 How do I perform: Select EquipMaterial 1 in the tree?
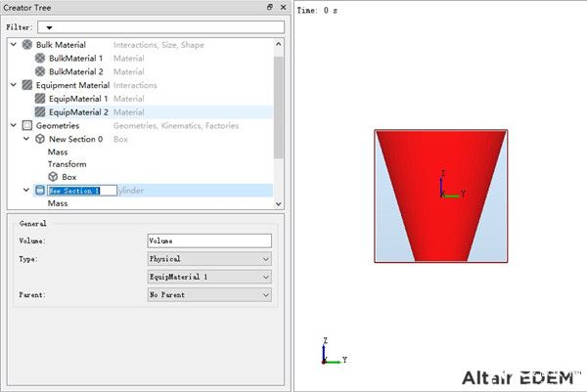tap(78, 99)
